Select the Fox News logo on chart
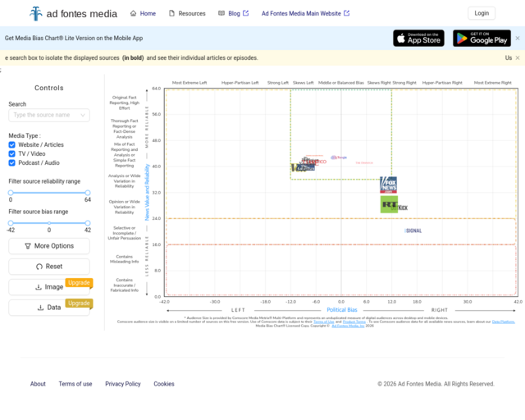The width and height of the screenshot is (525, 420). point(388,185)
